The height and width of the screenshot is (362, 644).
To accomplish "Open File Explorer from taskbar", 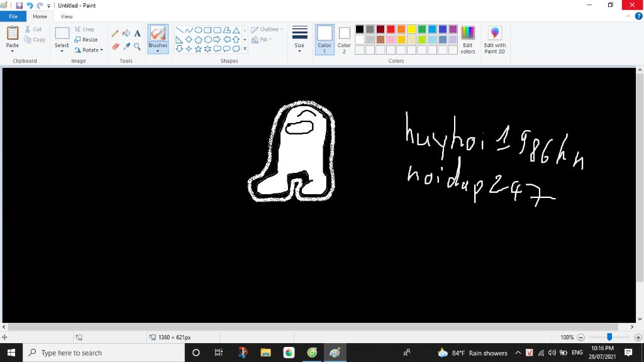I will [x=266, y=353].
